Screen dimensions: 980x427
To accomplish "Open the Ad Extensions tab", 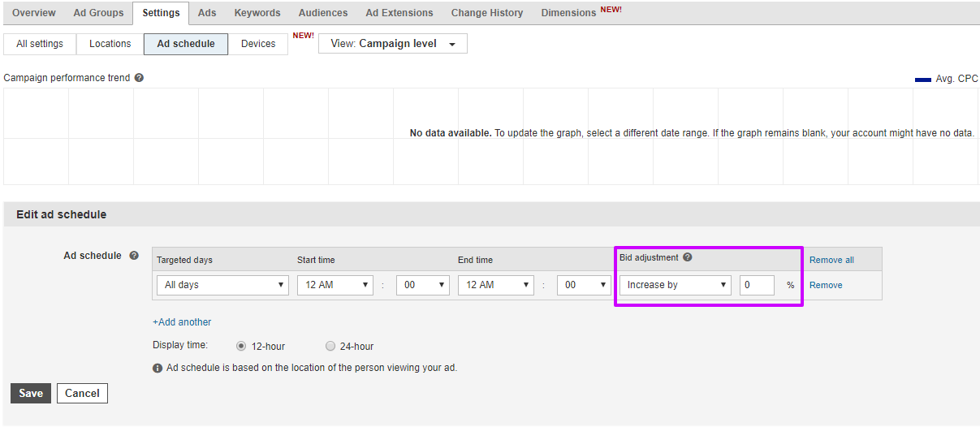I will [x=399, y=13].
